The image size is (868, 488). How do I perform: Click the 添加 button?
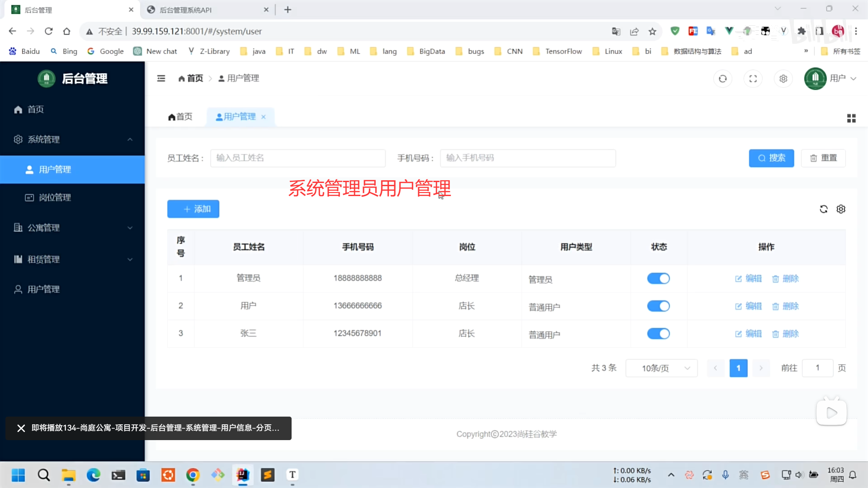[x=193, y=209]
